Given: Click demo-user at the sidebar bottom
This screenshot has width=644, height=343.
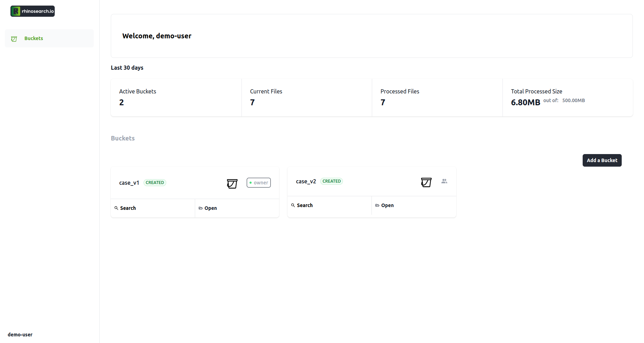Looking at the screenshot, I should [x=20, y=335].
